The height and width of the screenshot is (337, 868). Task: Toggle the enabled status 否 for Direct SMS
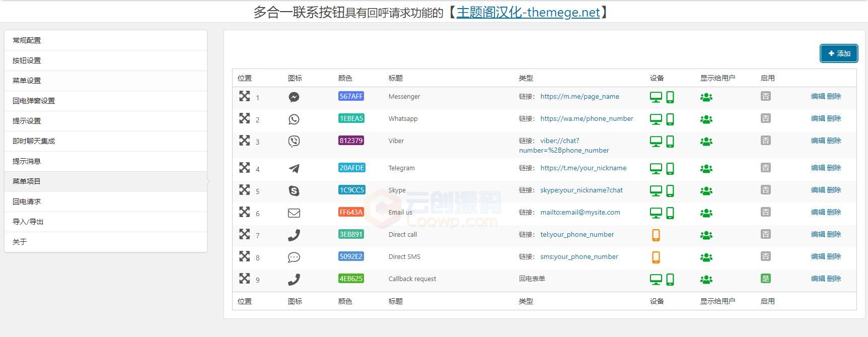click(x=765, y=256)
